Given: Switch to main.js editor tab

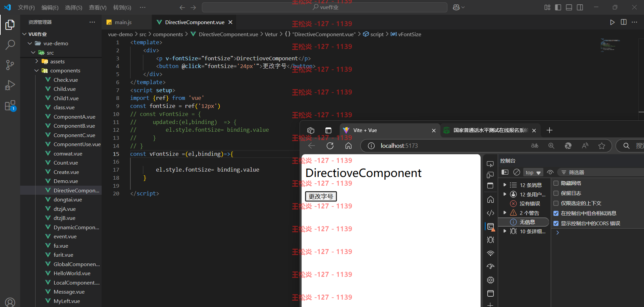Looking at the screenshot, I should point(123,22).
